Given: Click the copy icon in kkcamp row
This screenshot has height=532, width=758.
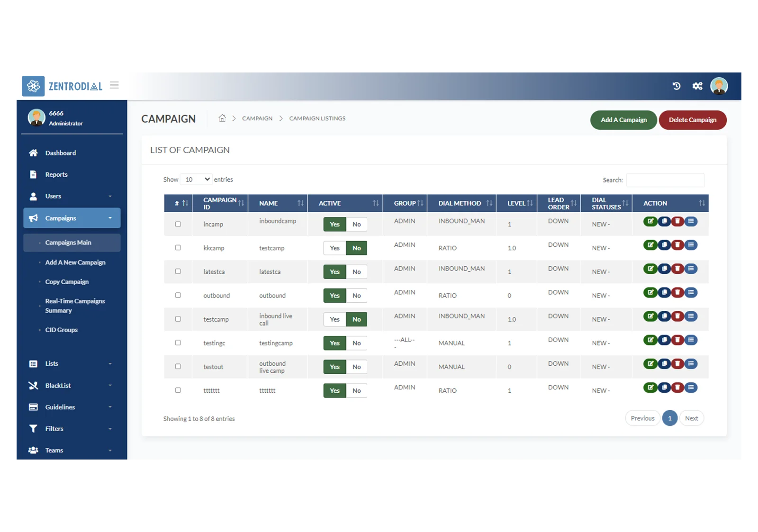Looking at the screenshot, I should point(664,245).
